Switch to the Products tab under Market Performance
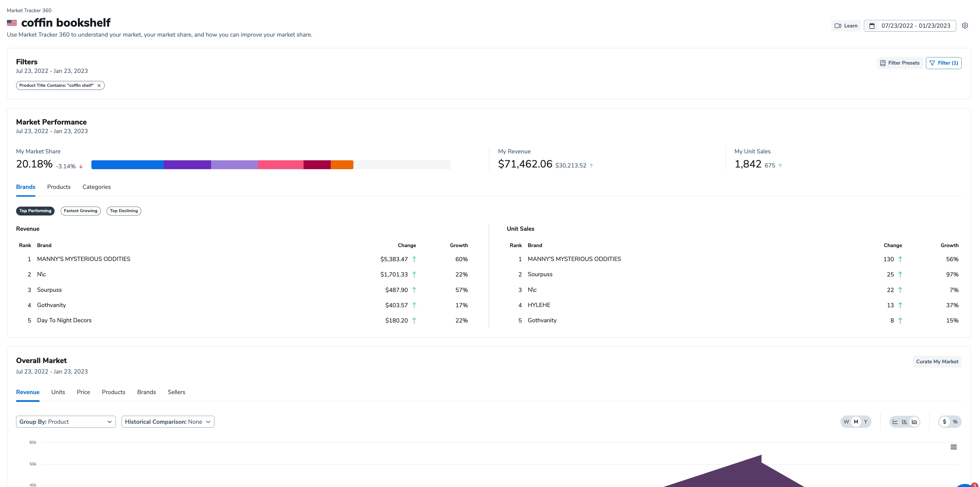Image resolution: width=980 pixels, height=487 pixels. [59, 187]
